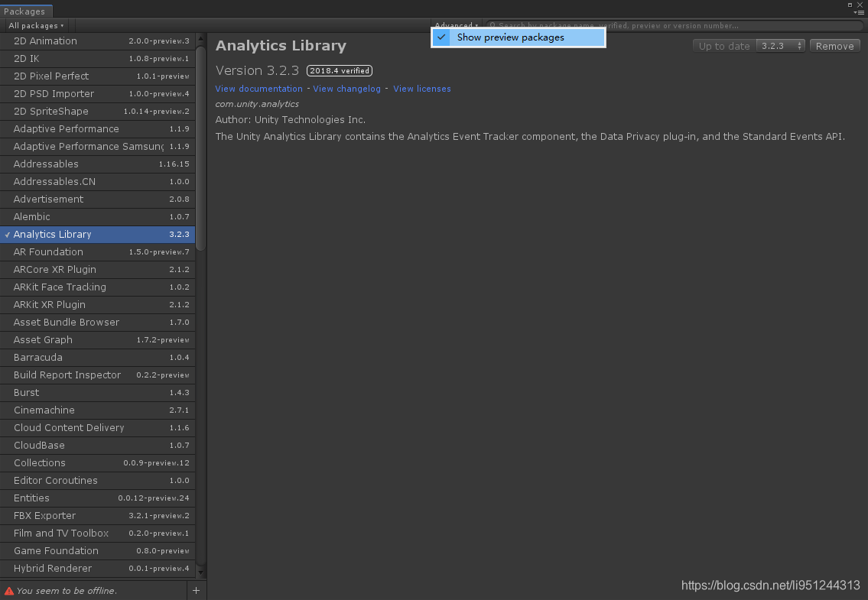Click the package list scrollbar thumb
This screenshot has height=600, width=868.
pyautogui.click(x=200, y=148)
